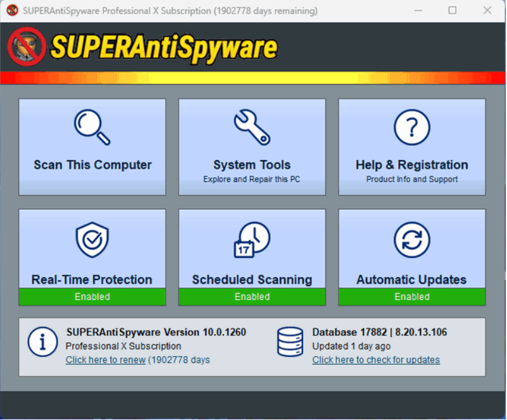Viewport: 507px width, 420px height.
Task: Maximize the SUPERAntiSpyware window
Action: (x=453, y=11)
